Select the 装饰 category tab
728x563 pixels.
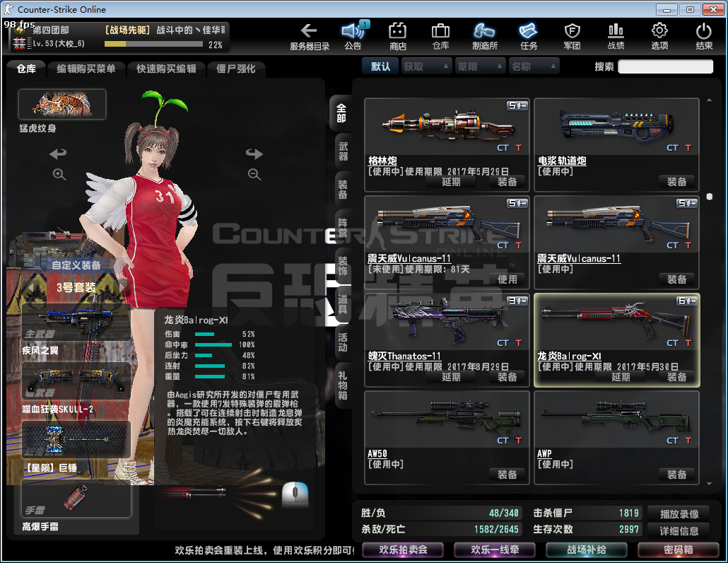pyautogui.click(x=343, y=266)
